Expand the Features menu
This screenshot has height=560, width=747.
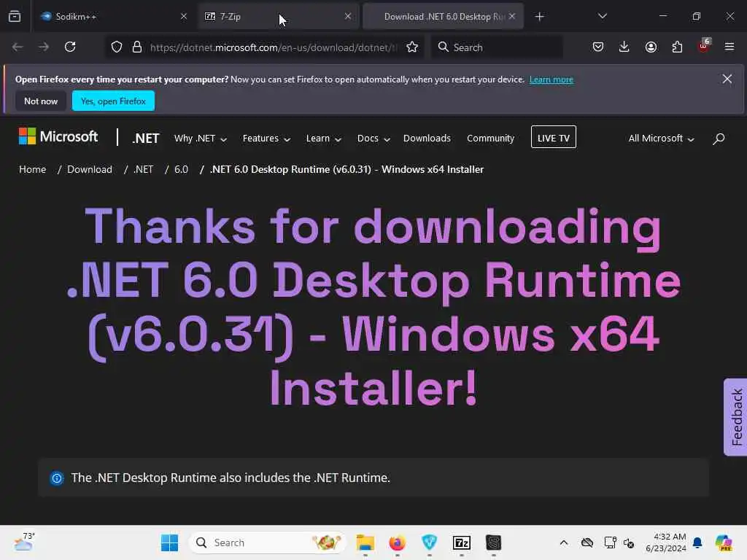(x=266, y=138)
